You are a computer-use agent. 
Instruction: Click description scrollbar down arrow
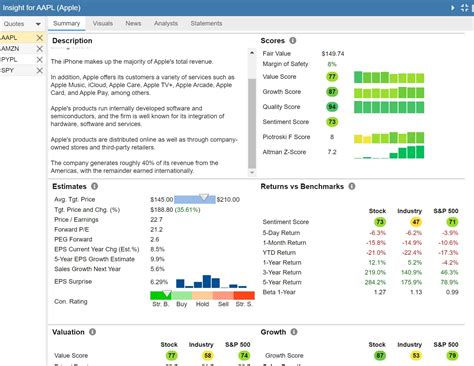[x=252, y=172]
